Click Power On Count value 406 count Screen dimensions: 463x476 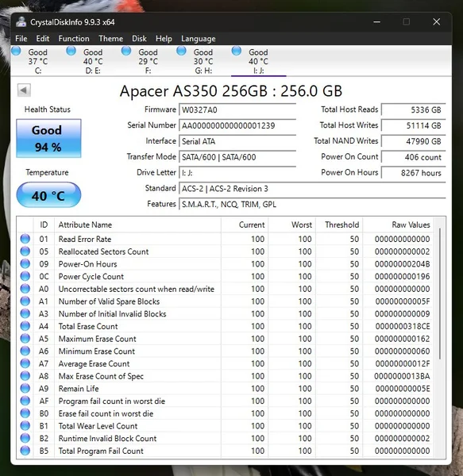(x=414, y=157)
